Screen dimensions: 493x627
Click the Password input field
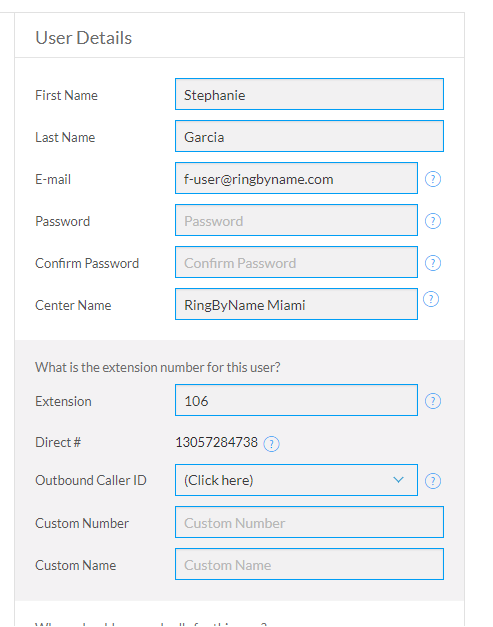[296, 220]
